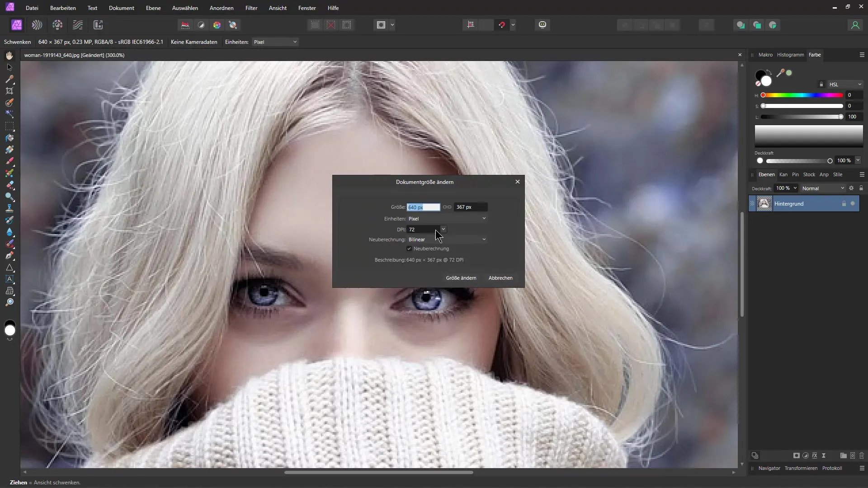Click the Hue slider handle
The width and height of the screenshot is (868, 488).
click(763, 95)
